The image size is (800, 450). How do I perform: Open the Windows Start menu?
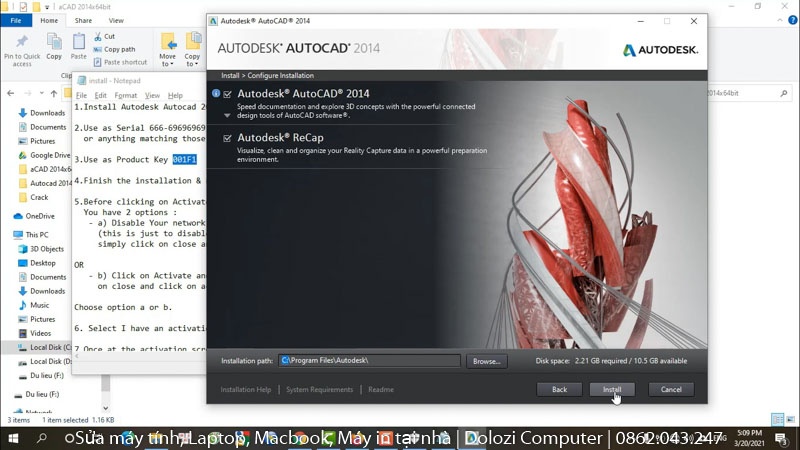coord(13,438)
